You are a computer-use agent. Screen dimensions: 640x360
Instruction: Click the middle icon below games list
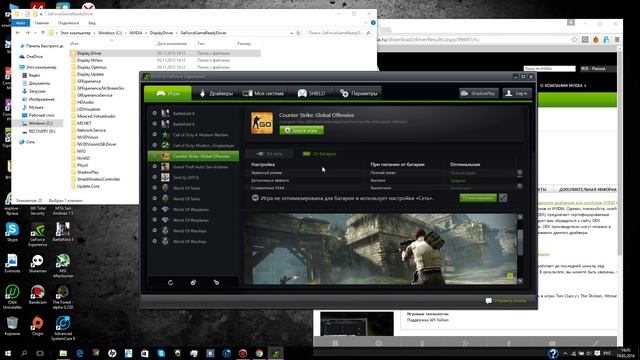[x=193, y=282]
